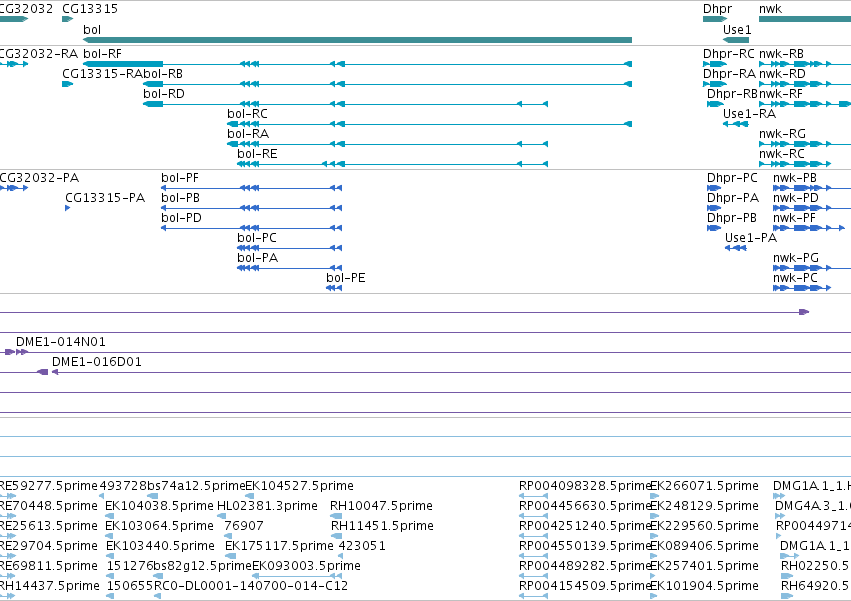Screen dimensions: 851x601
Task: Select the Dhpr gene glyph
Action: coord(715,19)
